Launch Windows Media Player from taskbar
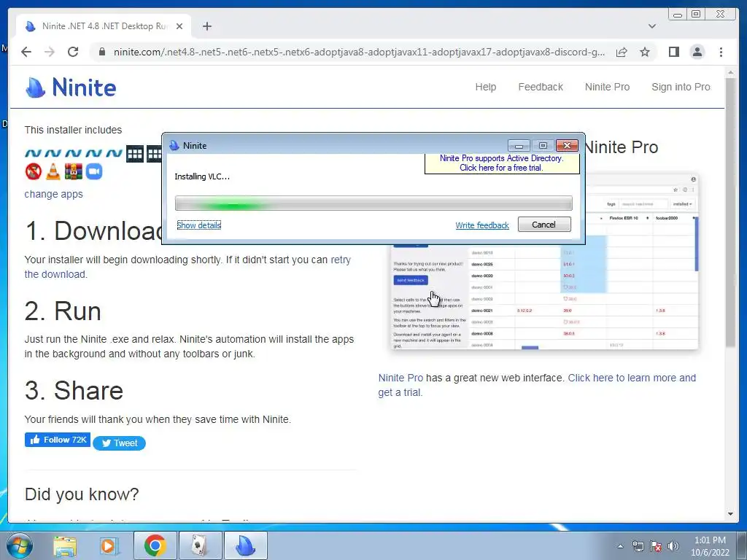 (x=109, y=545)
